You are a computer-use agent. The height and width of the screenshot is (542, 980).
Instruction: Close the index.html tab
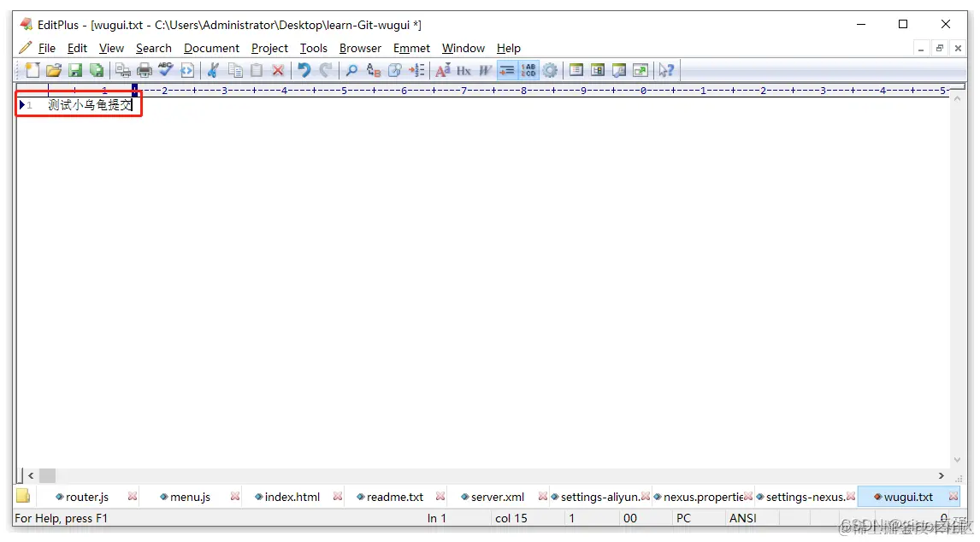point(338,497)
